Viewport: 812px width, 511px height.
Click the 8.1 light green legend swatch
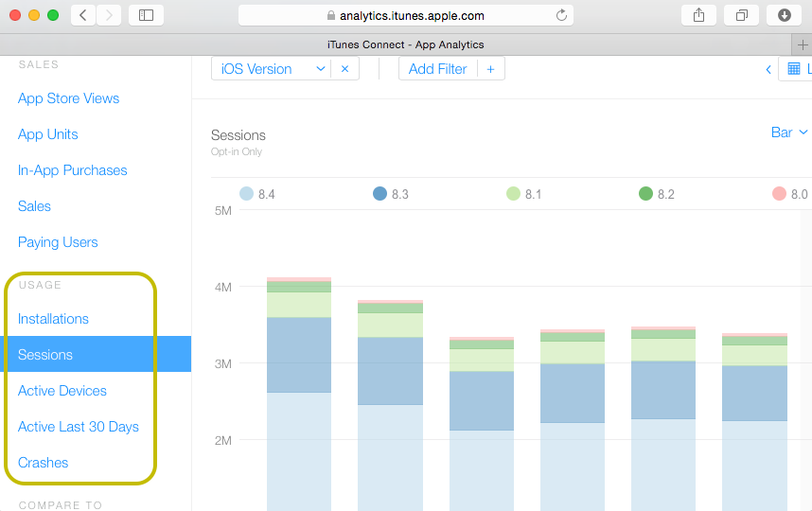(x=513, y=194)
